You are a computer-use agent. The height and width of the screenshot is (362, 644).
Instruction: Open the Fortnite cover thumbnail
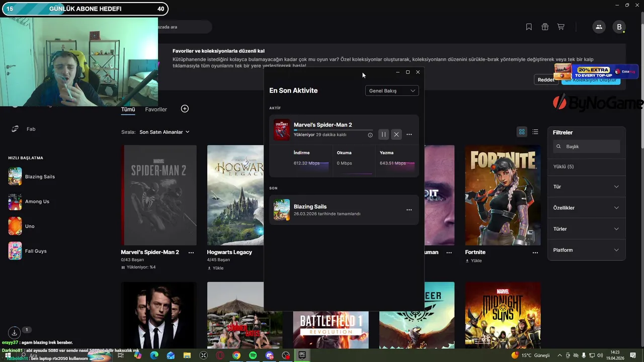503,195
